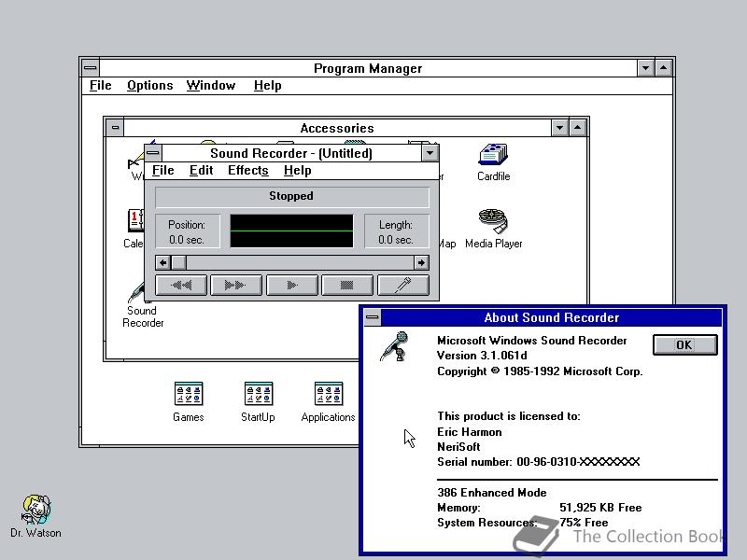This screenshot has height=560, width=747.
Task: Click the About Sound Recorder title bar
Action: pyautogui.click(x=551, y=317)
